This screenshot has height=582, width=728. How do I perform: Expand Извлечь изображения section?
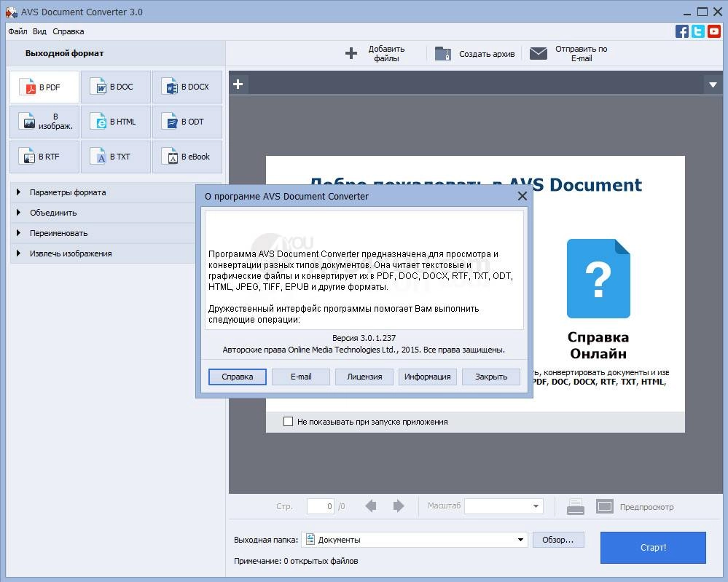click(x=103, y=253)
